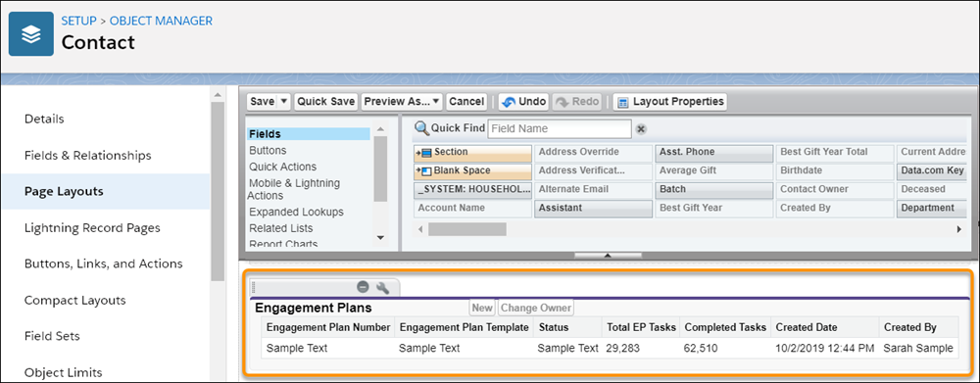The width and height of the screenshot is (980, 383).
Task: Select the Data.com Key field
Action: 932,170
